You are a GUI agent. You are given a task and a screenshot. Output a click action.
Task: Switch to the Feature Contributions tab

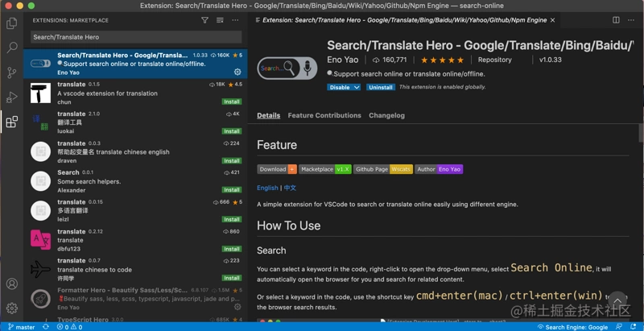point(324,115)
